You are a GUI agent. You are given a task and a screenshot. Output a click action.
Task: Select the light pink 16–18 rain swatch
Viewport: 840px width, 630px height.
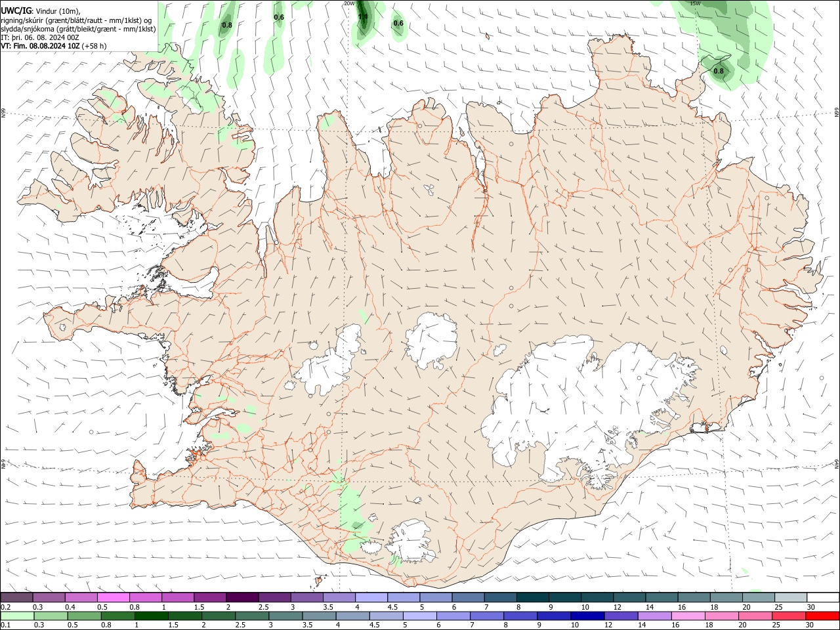688,616
